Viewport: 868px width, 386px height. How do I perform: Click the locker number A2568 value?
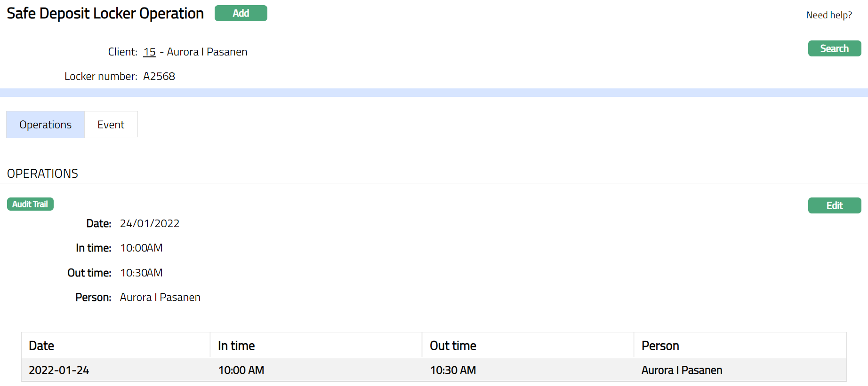click(x=159, y=76)
